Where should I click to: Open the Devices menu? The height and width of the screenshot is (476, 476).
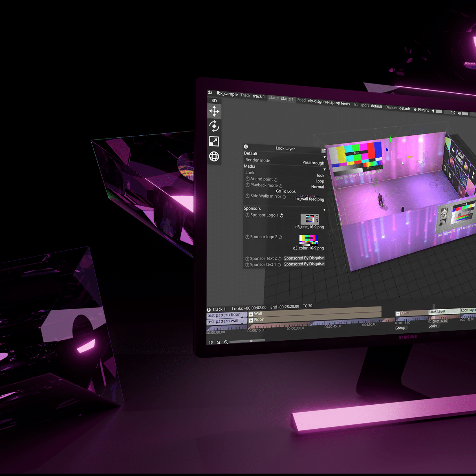[x=391, y=107]
